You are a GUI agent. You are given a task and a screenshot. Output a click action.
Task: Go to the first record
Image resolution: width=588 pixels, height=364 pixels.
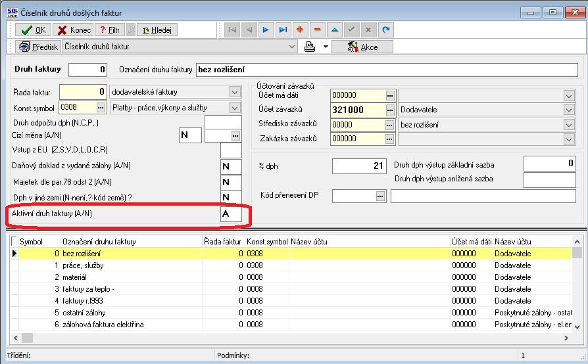tap(232, 30)
